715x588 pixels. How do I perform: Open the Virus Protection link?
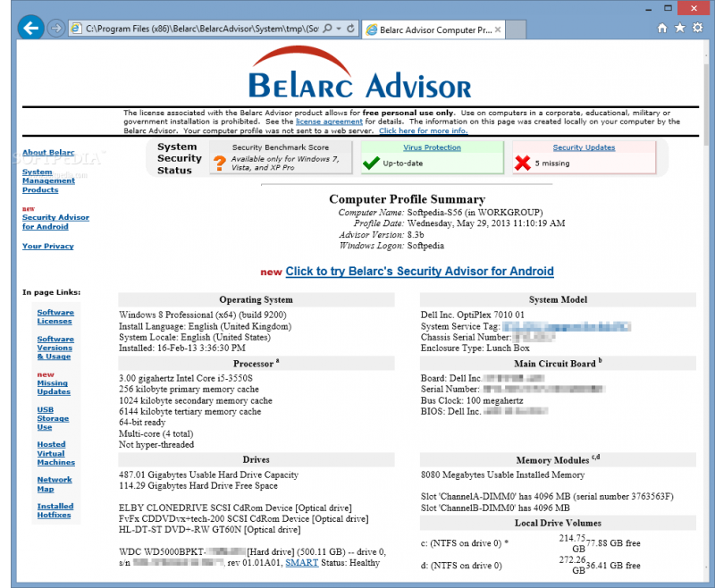pos(432,147)
